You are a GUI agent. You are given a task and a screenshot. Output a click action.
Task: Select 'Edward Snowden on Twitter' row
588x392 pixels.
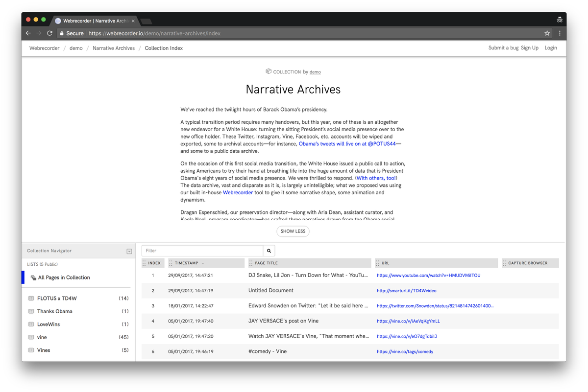(350, 305)
